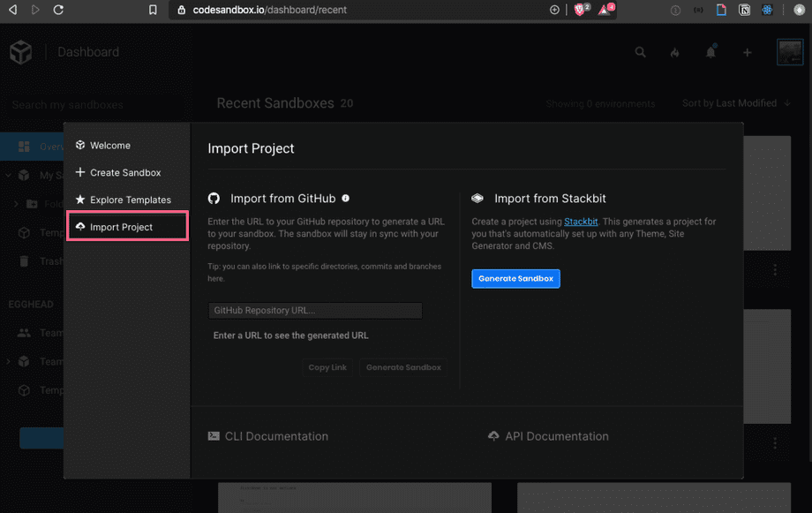This screenshot has height=513, width=812.
Task: Open the Stackbit hyperlink
Action: tap(581, 222)
